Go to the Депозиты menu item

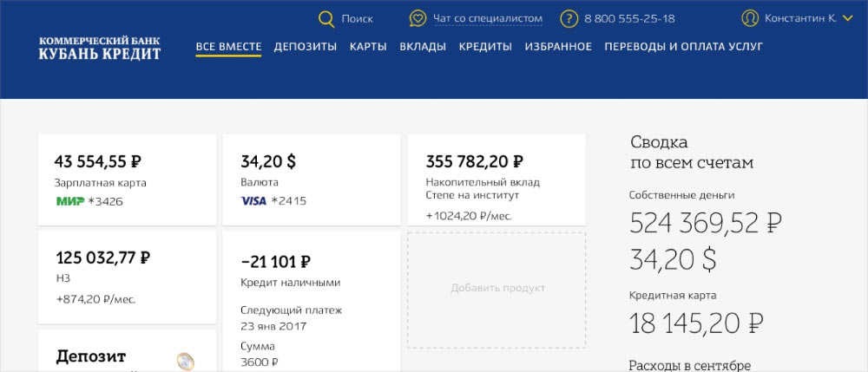306,47
